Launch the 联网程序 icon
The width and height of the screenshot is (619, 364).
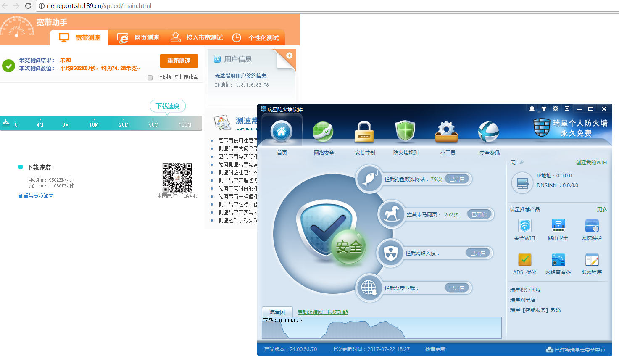coord(592,260)
